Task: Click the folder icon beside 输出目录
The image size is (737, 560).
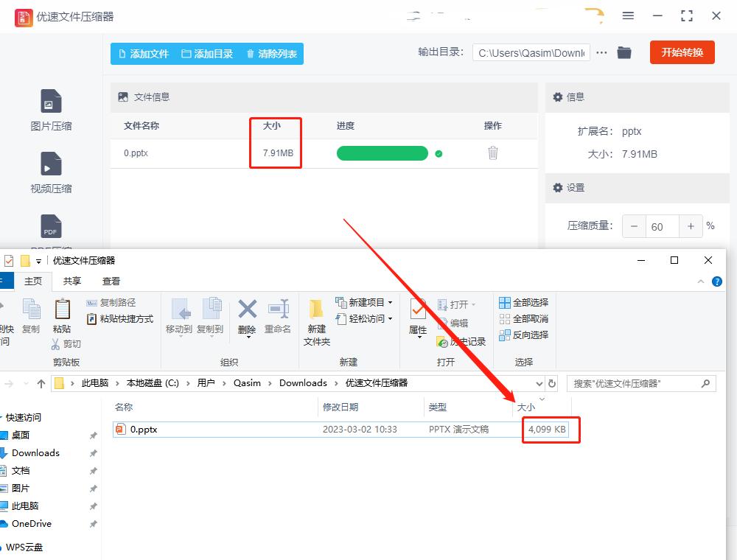Action: point(624,53)
